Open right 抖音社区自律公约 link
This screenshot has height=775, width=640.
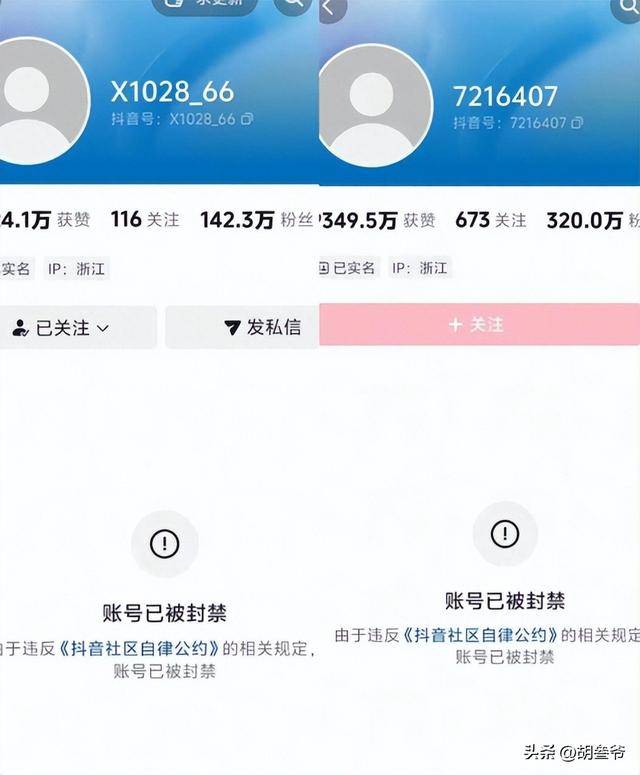point(480,635)
